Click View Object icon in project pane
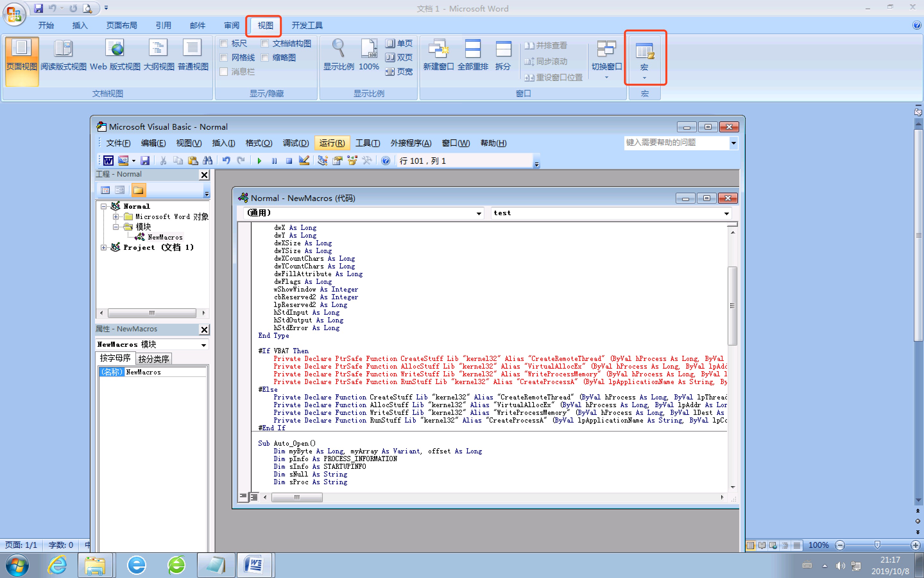 click(x=120, y=190)
